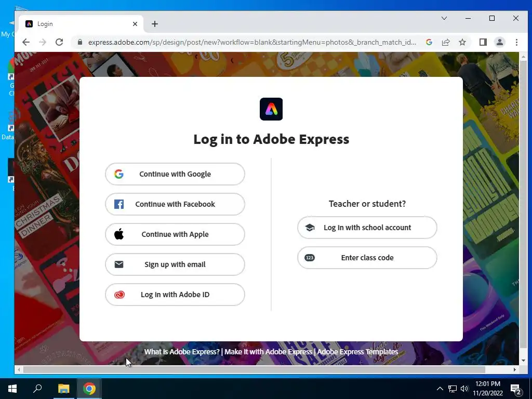The image size is (532, 399).
Task: Open Chrome profile avatar
Action: click(x=499, y=42)
